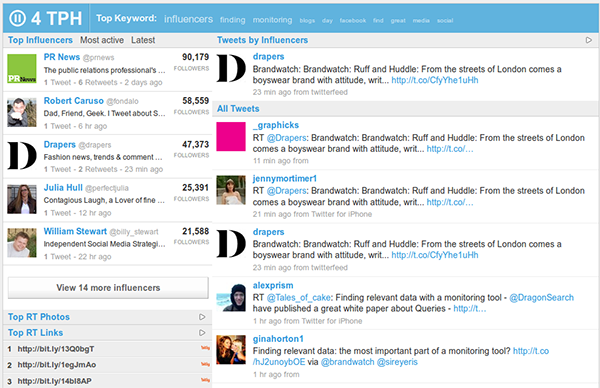Click View 14 more influencers button
This screenshot has height=388, width=600.
point(108,288)
